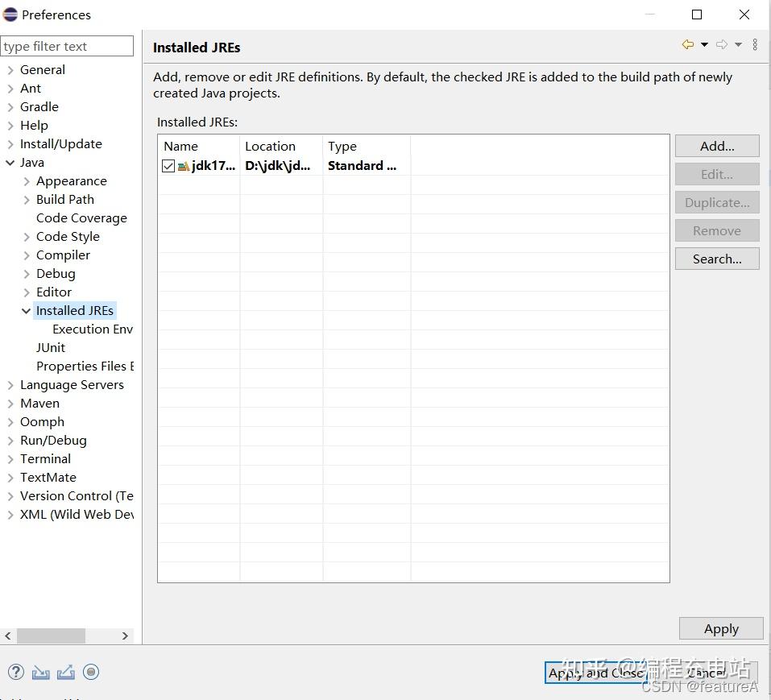Viewport: 771px width, 700px height.
Task: Open the three-dot view menu icon
Action: coord(755,45)
